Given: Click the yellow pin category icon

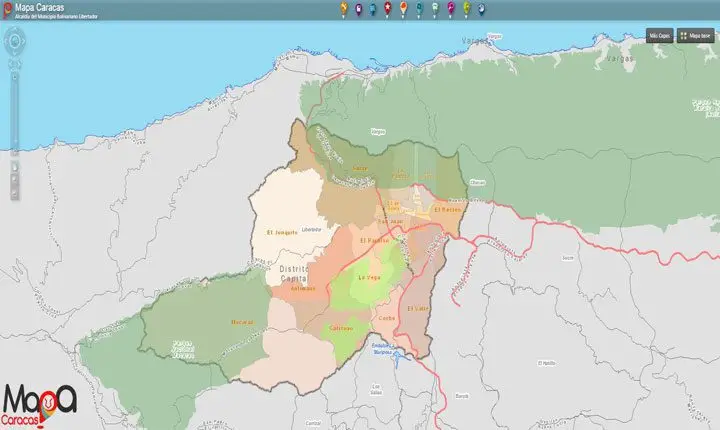Looking at the screenshot, I should click(x=344, y=9).
